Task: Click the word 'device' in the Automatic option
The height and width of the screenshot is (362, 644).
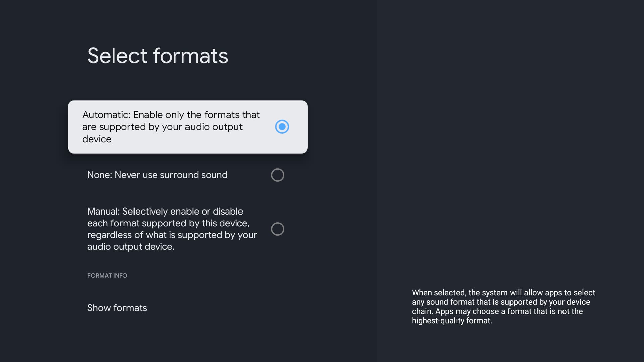Action: point(97,139)
